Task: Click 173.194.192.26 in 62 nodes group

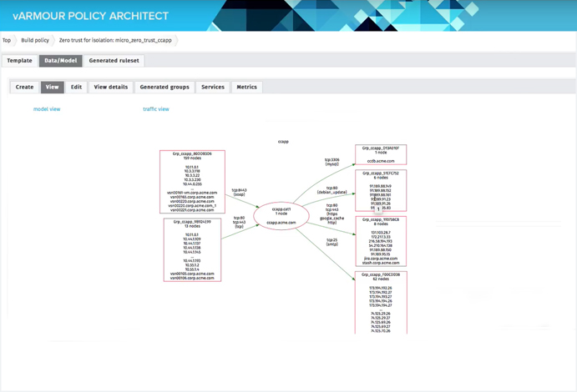Action: (381, 288)
